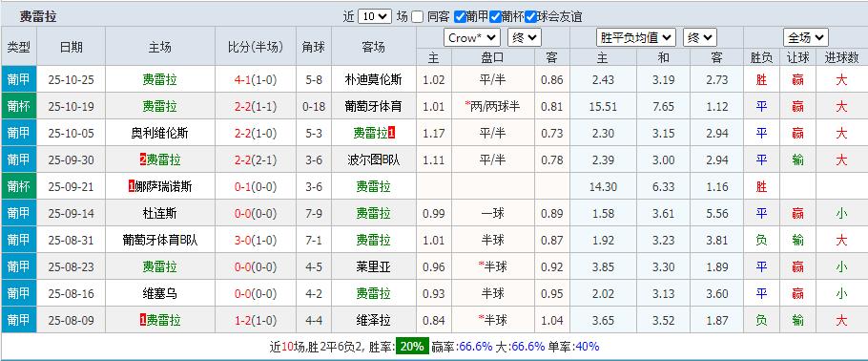Open away team 波尔图B队
The width and height of the screenshot is (868, 361).
[x=373, y=159]
